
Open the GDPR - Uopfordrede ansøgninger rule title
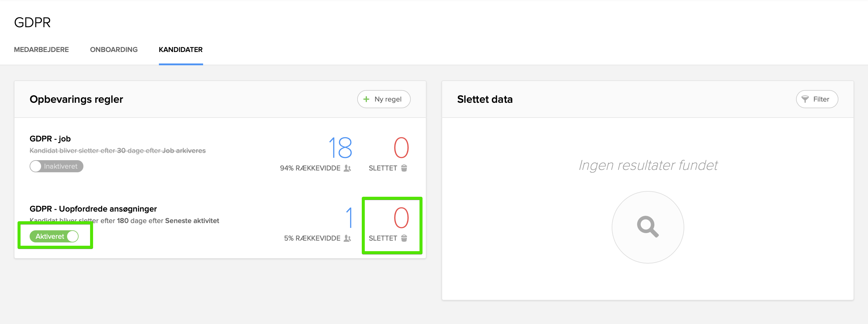(x=93, y=209)
